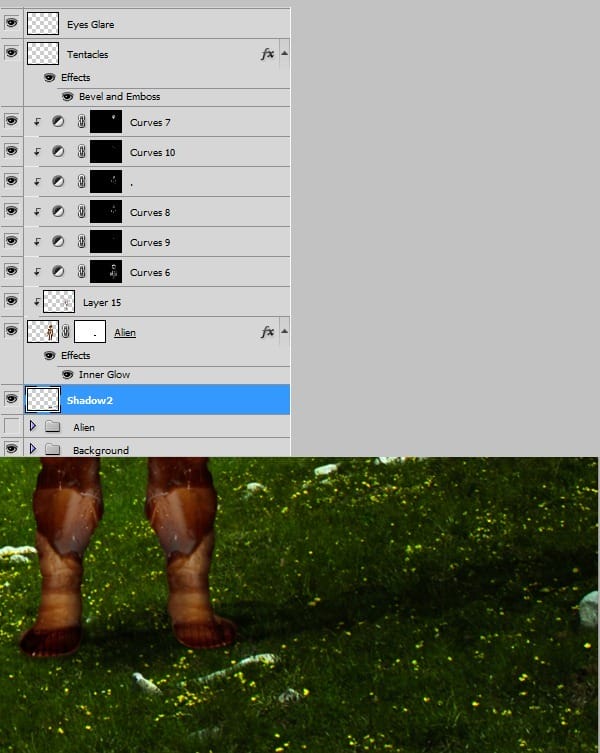This screenshot has height=753, width=600.
Task: Click the fx icon on Alien layer
Action: [266, 331]
